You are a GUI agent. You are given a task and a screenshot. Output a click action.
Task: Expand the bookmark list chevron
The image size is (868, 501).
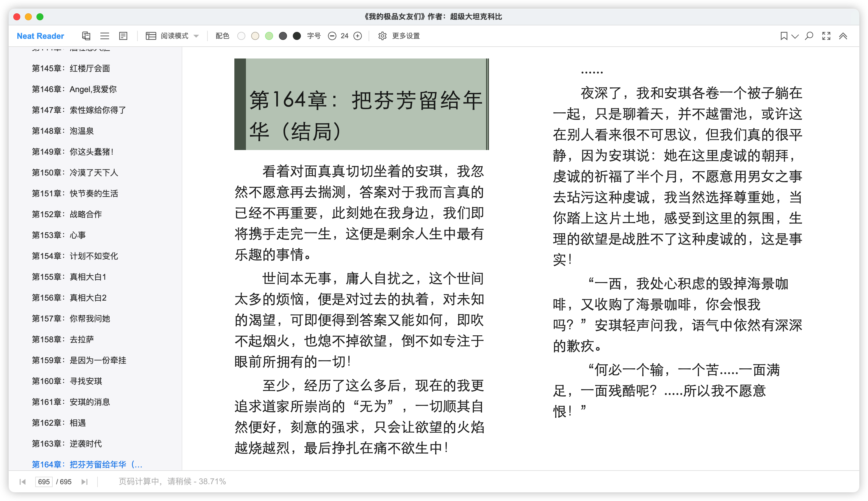coord(795,36)
